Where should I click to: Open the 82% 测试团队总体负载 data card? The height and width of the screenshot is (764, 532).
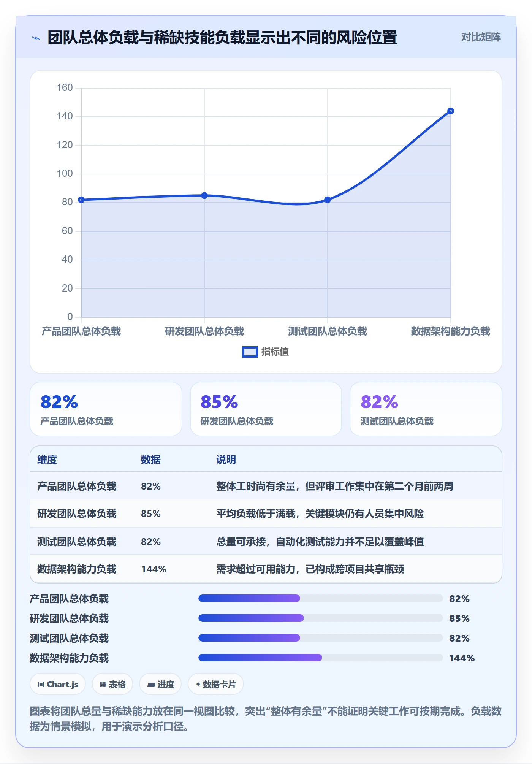[426, 409]
